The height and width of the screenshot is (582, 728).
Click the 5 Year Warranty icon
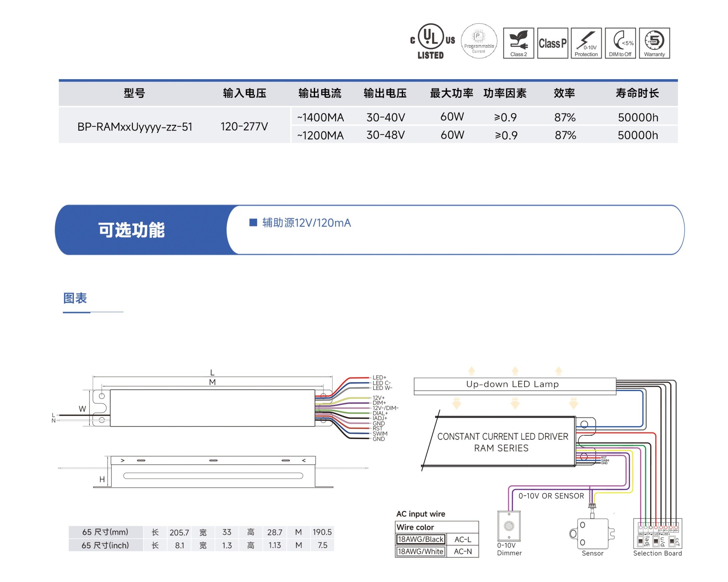[654, 43]
